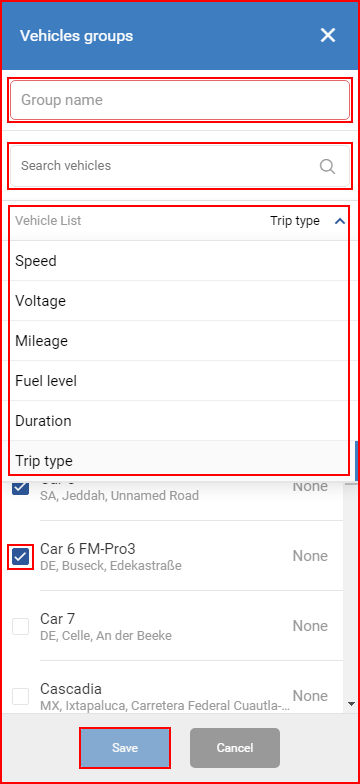Select Speed from the dropdown list
The image size is (360, 784).
[x=179, y=261]
